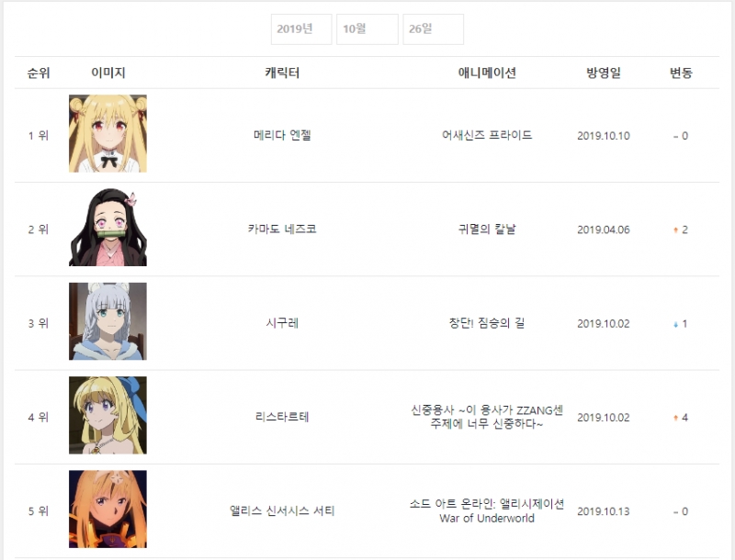Click the 메리다 엔젤 character thumbnail

click(x=107, y=133)
